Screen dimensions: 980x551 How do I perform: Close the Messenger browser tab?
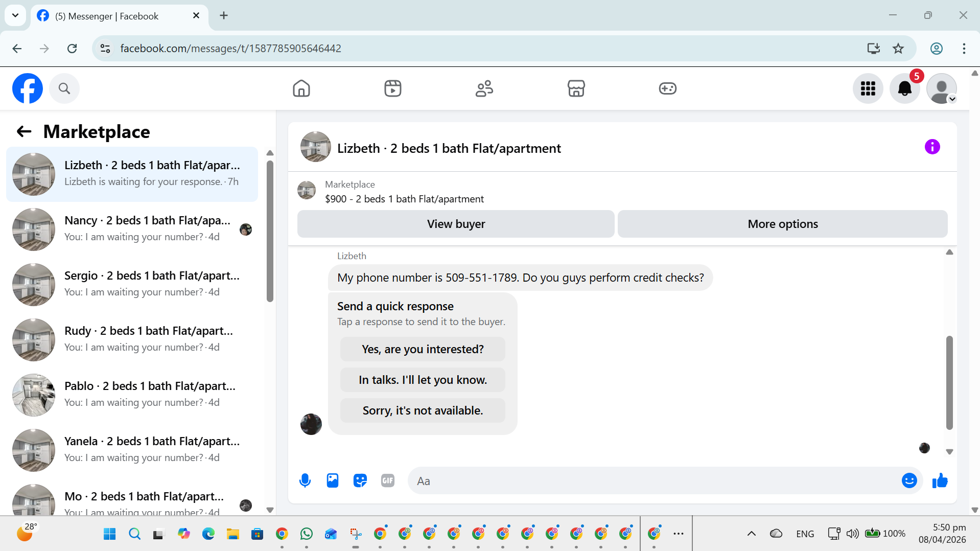click(196, 16)
